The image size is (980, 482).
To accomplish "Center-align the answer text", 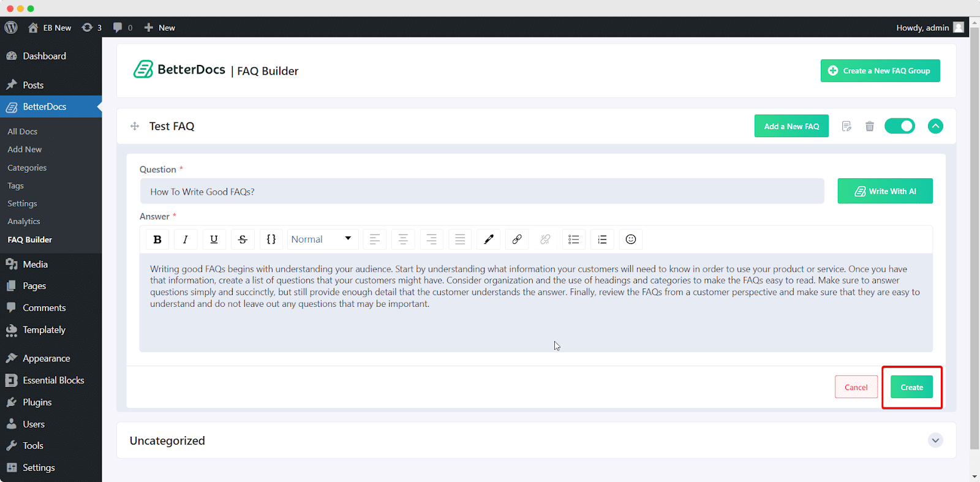I will [x=403, y=239].
